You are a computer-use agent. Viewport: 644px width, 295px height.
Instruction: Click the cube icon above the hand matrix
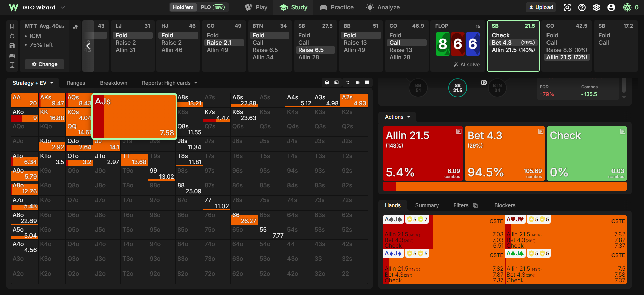click(x=327, y=83)
